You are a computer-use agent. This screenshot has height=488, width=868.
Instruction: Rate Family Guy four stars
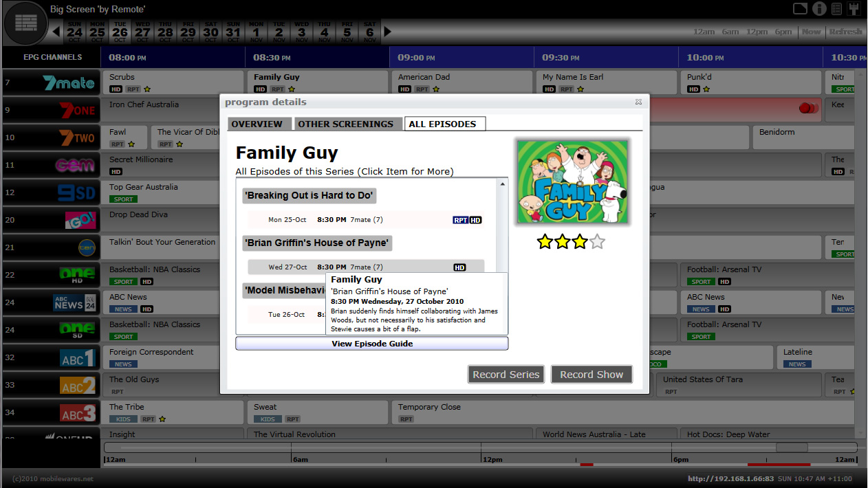[597, 242]
